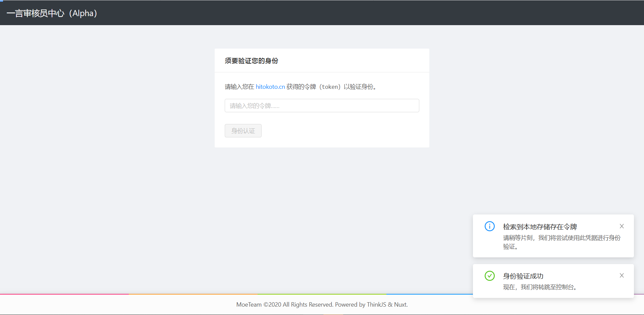Select the 一言审核员中心 header title
This screenshot has height=315, width=644.
tap(35, 13)
